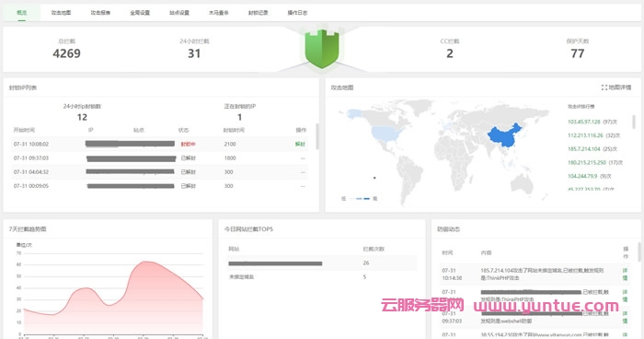Click the attack IP ranking scrollbar
The width and height of the screenshot is (644, 339).
pyautogui.click(x=634, y=123)
